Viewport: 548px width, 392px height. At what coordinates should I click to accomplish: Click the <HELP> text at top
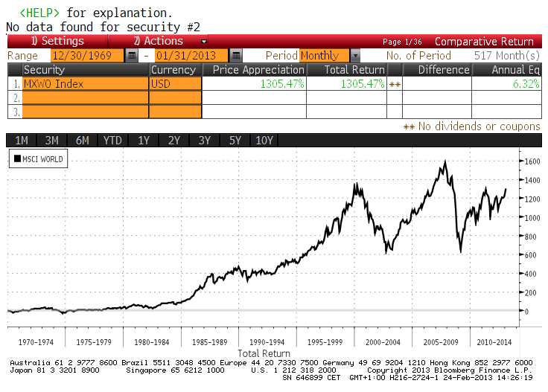coord(39,13)
